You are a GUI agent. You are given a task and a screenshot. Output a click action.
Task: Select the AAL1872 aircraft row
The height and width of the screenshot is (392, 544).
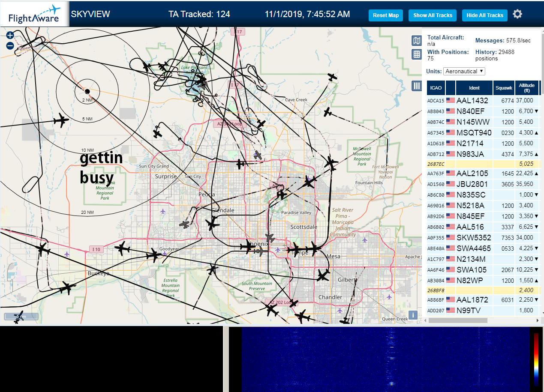point(483,299)
